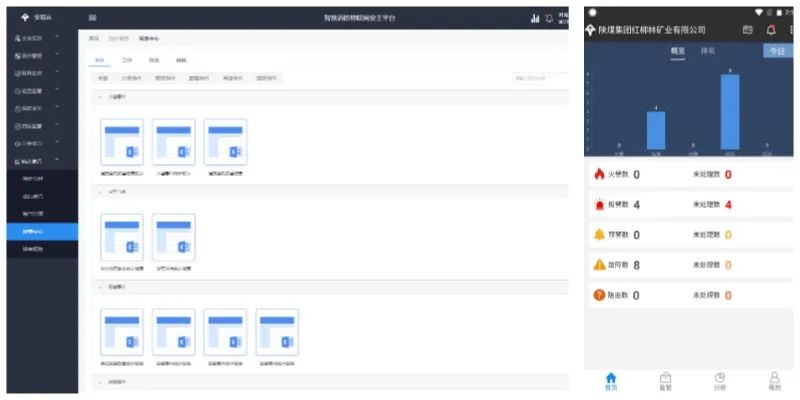
Task: Collapse the first report section in web panel
Action: (x=99, y=96)
